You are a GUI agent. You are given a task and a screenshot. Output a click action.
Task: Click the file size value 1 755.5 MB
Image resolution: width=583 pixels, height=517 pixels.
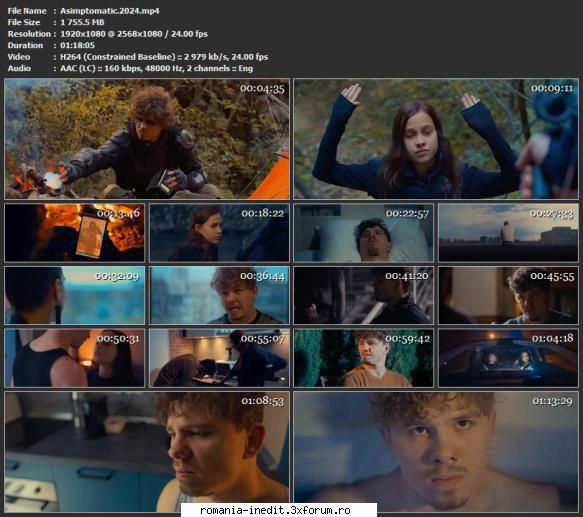pos(82,22)
